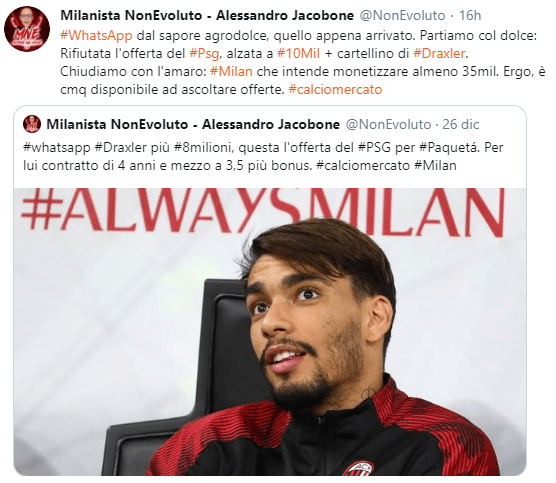
Task: Open @NonEvoluto handle in main tweet
Action: click(x=402, y=16)
